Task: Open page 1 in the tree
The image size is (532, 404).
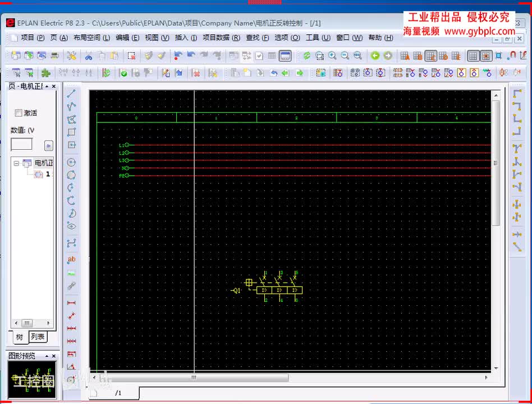Action: pyautogui.click(x=48, y=175)
